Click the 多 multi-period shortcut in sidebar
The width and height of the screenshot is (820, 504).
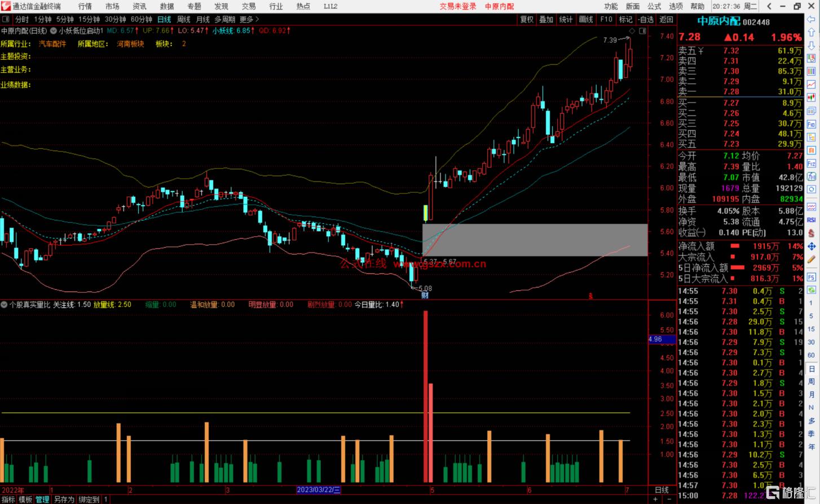(x=812, y=421)
